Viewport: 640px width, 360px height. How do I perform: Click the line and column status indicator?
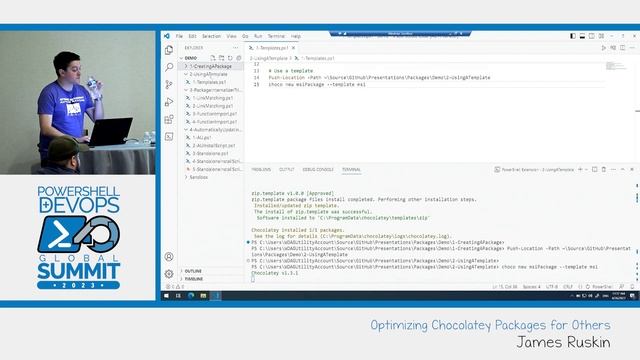click(x=505, y=287)
